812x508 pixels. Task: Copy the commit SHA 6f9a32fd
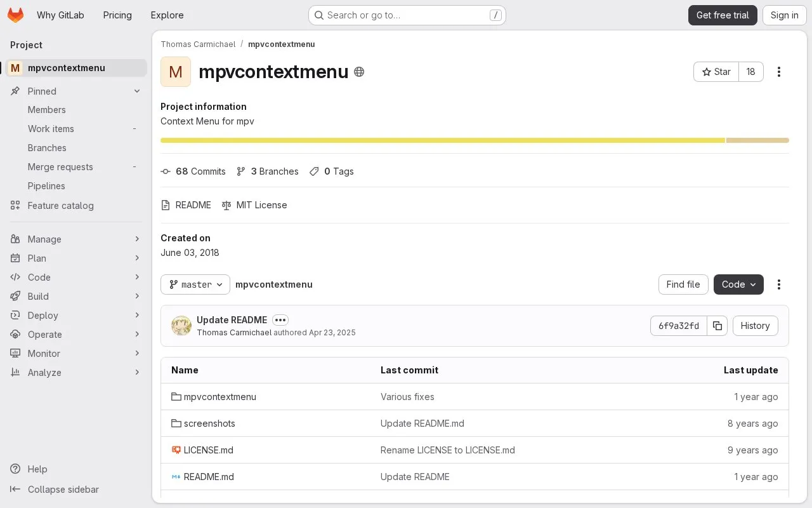(x=717, y=326)
